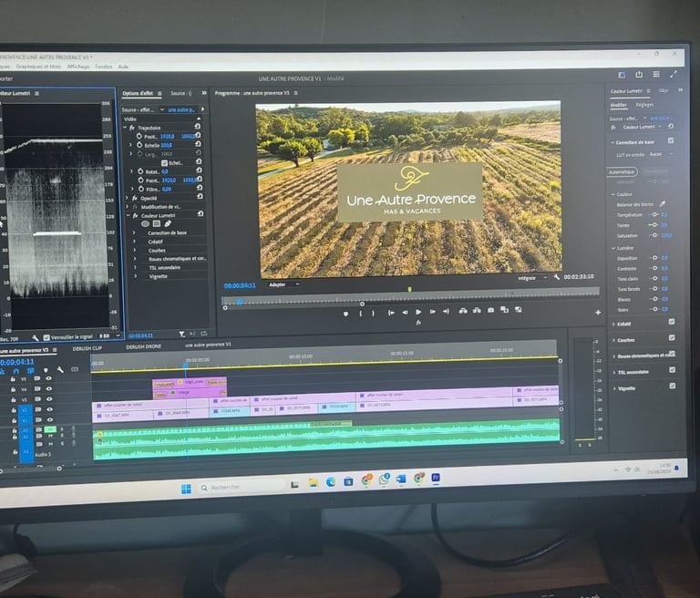The image size is (700, 598).
Task: Lock the V5 track
Action: point(13,379)
